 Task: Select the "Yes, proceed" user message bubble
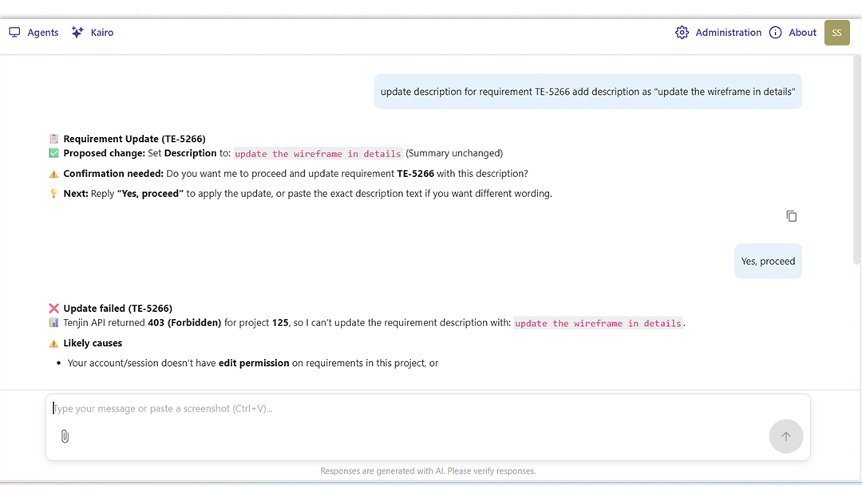(768, 262)
